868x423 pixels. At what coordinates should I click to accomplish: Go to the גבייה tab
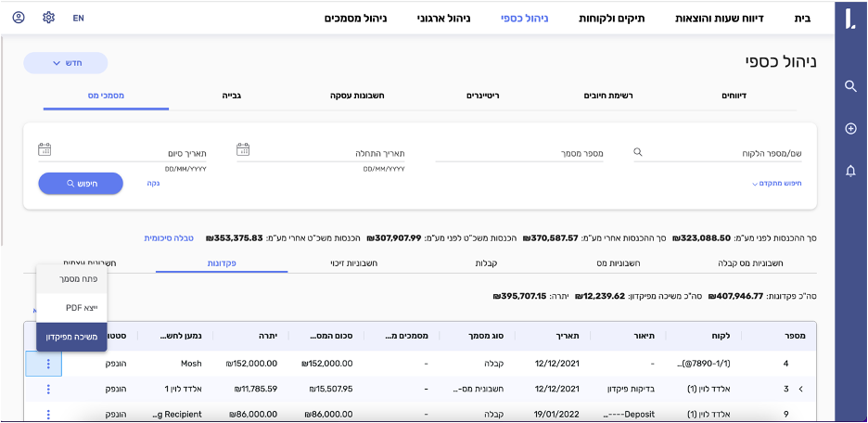pos(231,96)
